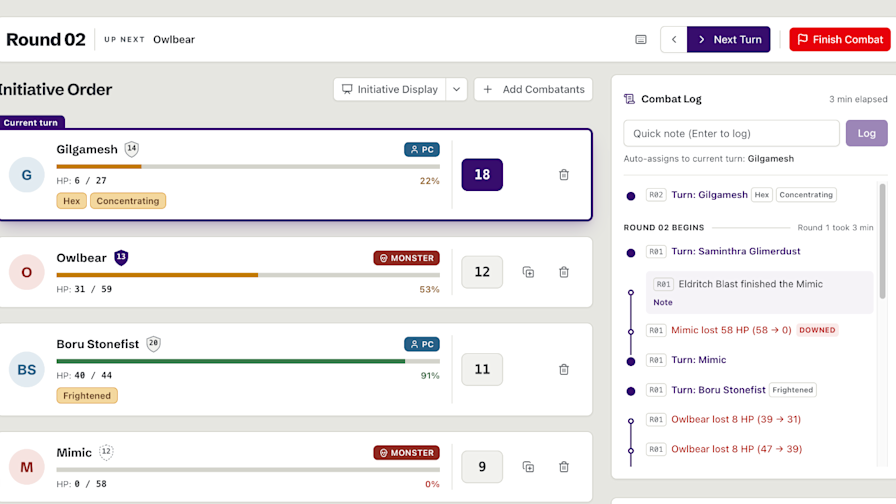Click Boru Stonefist's armor class shield 20
The width and height of the screenshot is (896, 504).
tap(153, 343)
